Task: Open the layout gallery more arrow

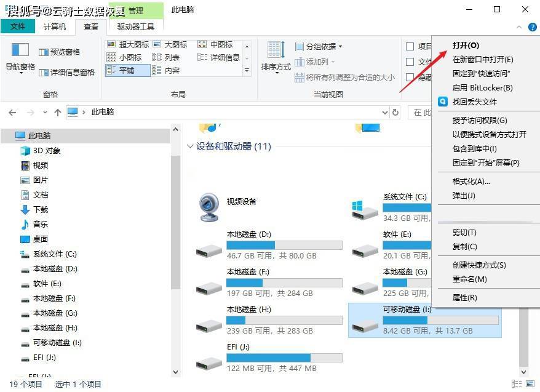Action: point(245,70)
